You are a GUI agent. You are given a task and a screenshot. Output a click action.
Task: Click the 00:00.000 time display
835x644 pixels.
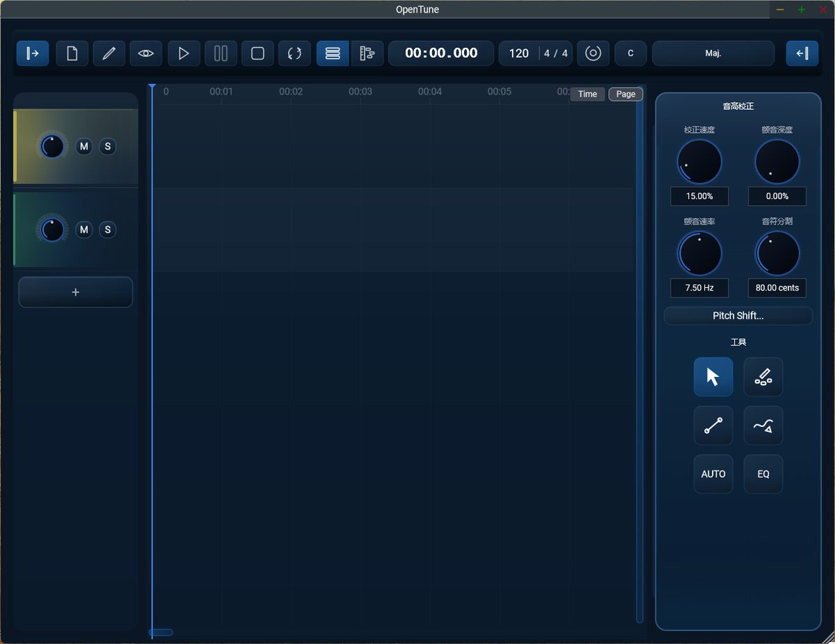point(441,54)
